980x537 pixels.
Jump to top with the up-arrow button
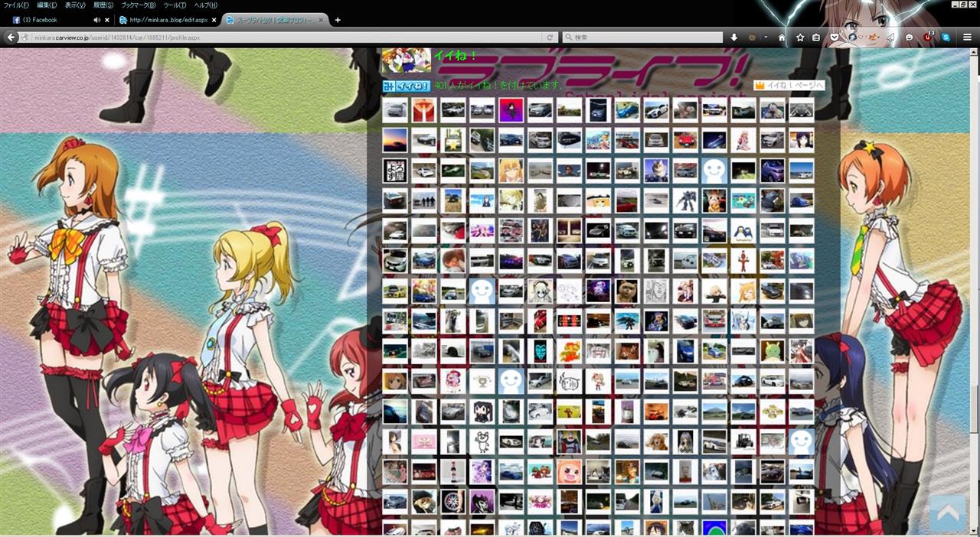[947, 513]
